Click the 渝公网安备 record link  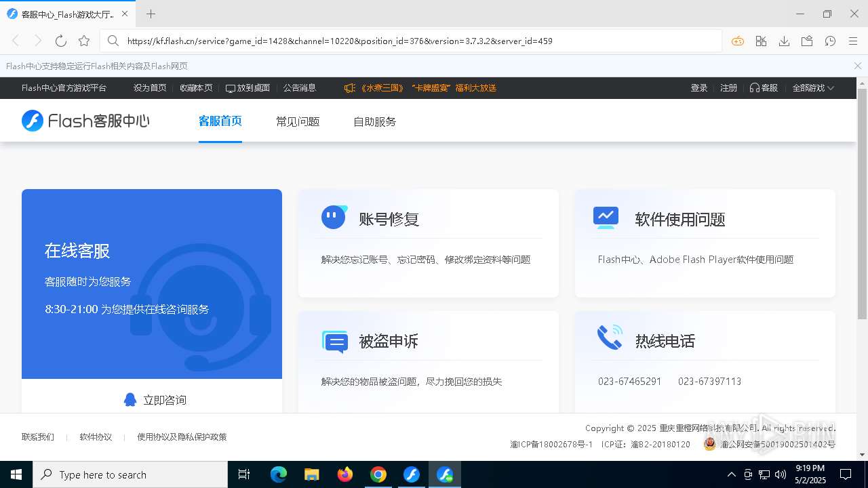click(777, 445)
